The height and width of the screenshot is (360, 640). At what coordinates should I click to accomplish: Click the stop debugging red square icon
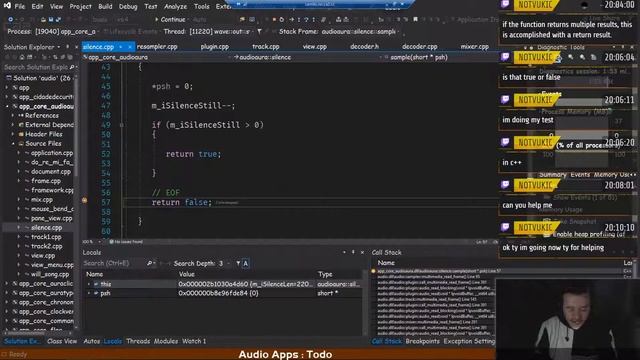274,19
